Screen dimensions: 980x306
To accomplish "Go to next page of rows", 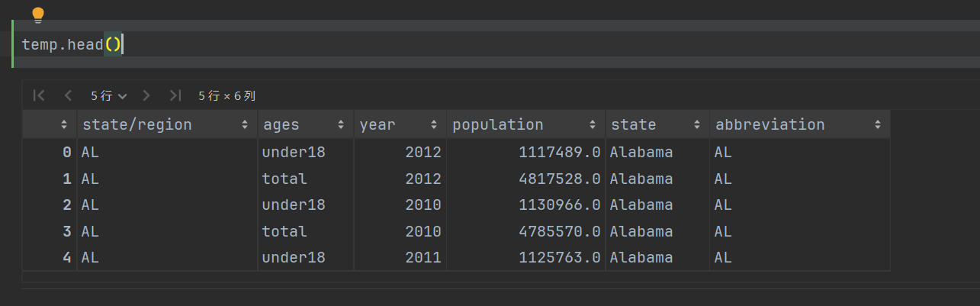I will click(x=146, y=95).
